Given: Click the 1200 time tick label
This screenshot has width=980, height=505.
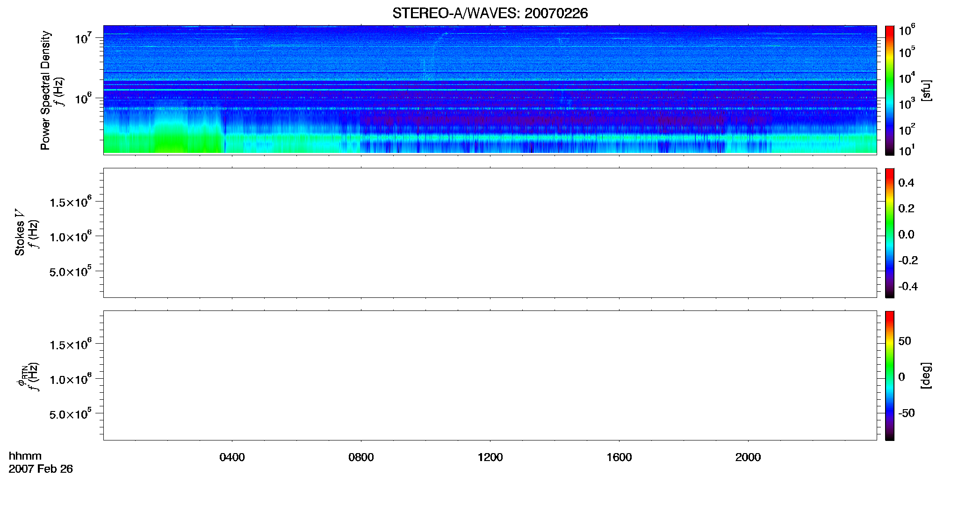Looking at the screenshot, I should (x=490, y=457).
